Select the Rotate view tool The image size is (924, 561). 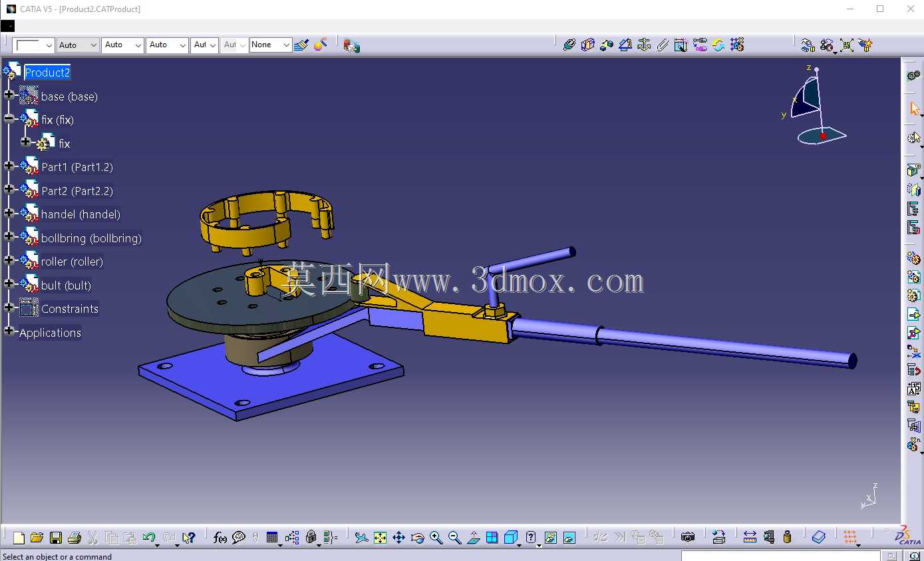418,538
